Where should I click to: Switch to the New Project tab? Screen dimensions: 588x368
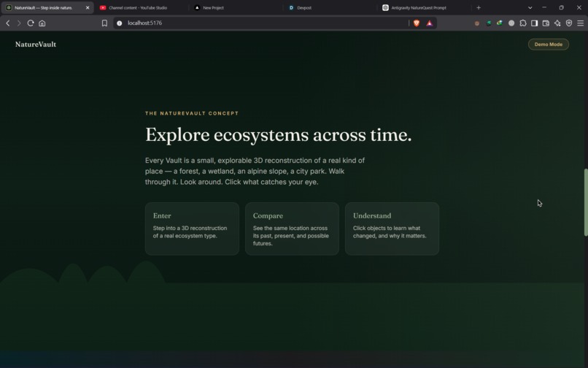click(x=236, y=7)
